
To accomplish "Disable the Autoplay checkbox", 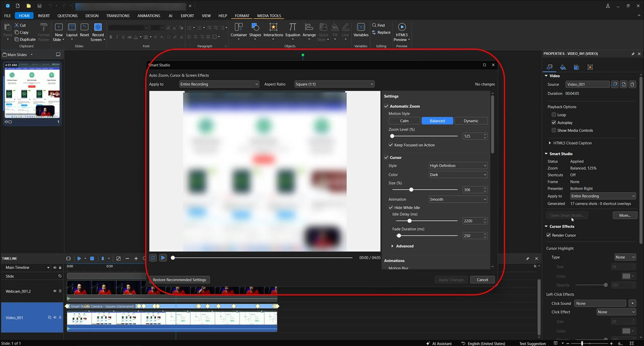I will [554, 122].
